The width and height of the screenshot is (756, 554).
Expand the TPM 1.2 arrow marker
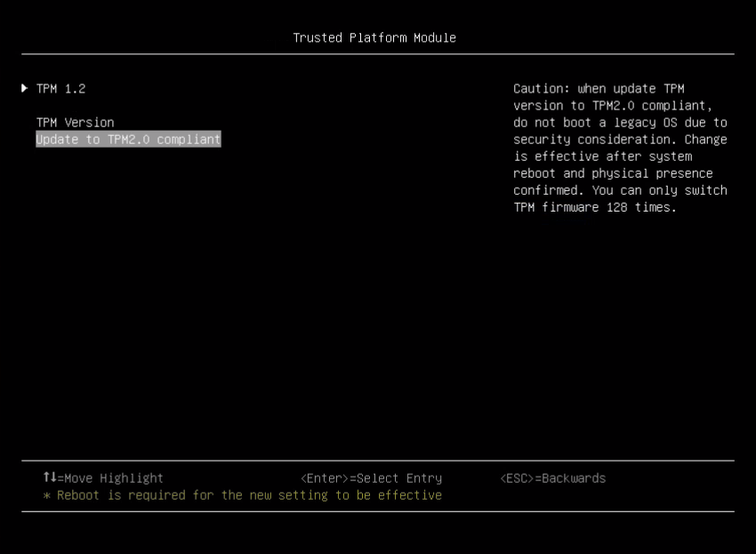24,88
